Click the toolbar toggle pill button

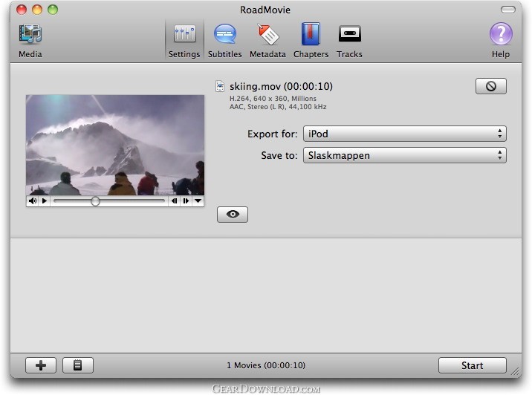pyautogui.click(x=508, y=10)
